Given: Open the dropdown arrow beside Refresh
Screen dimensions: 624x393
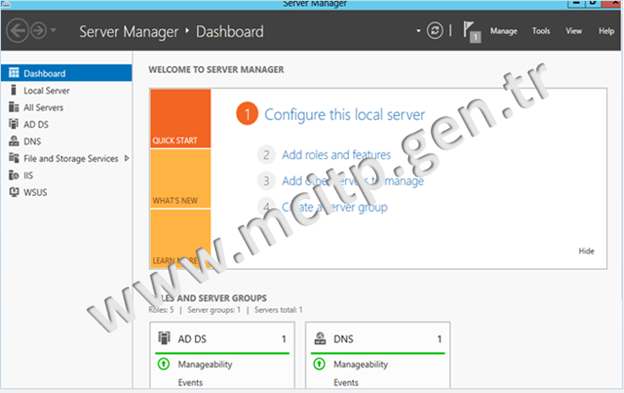Looking at the screenshot, I should [418, 31].
